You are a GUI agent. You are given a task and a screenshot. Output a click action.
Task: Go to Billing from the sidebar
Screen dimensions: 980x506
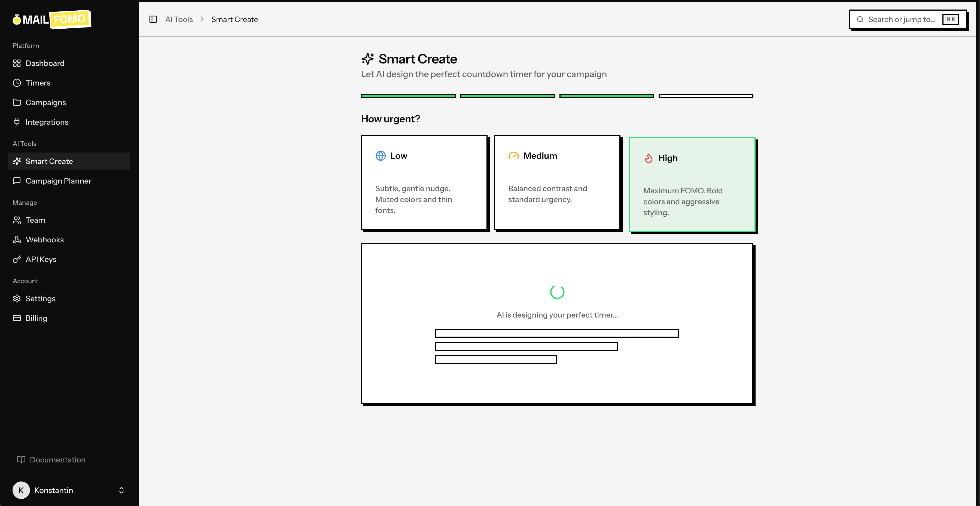(36, 318)
